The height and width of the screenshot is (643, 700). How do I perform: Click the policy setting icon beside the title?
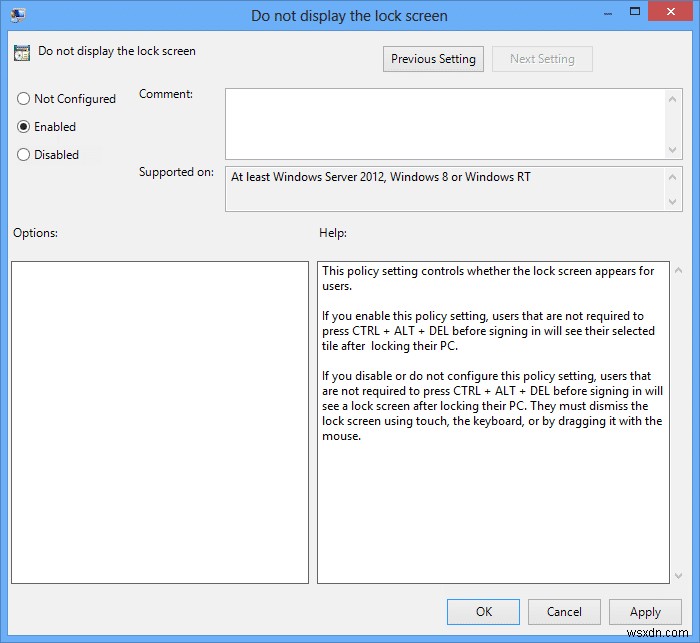tap(22, 53)
